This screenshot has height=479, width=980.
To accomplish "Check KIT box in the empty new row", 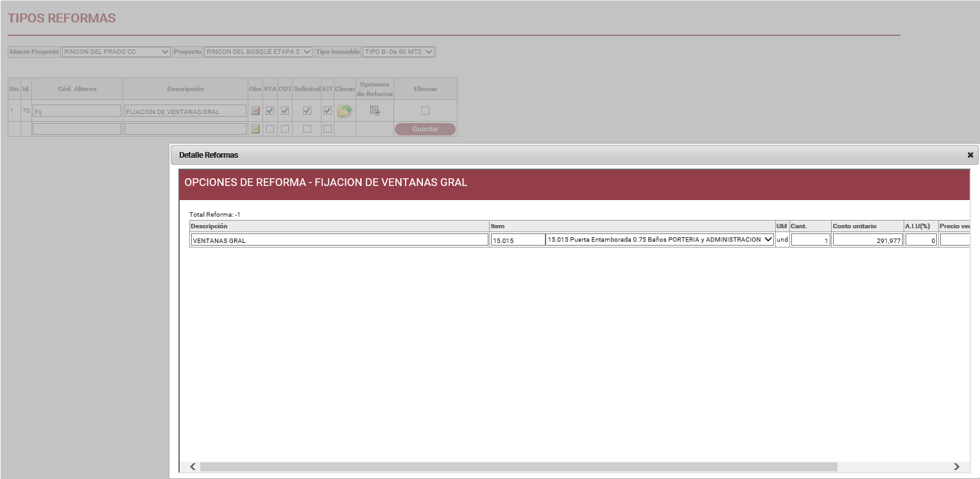I will coord(327,129).
